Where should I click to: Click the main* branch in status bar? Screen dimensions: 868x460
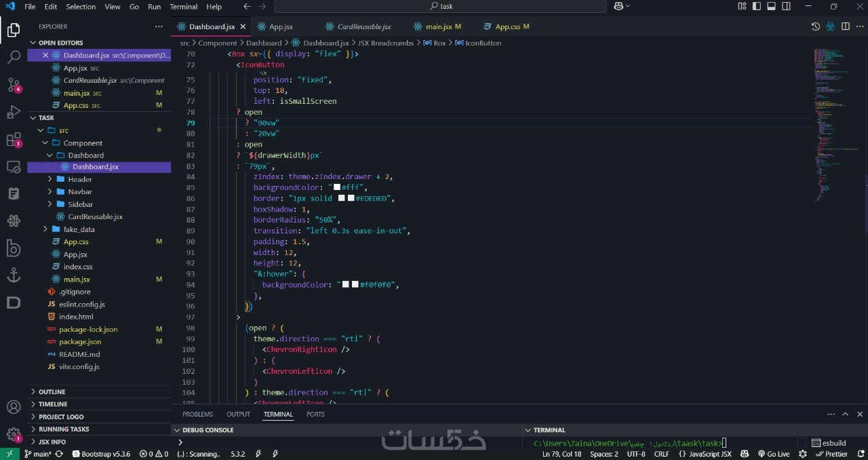[x=38, y=454]
